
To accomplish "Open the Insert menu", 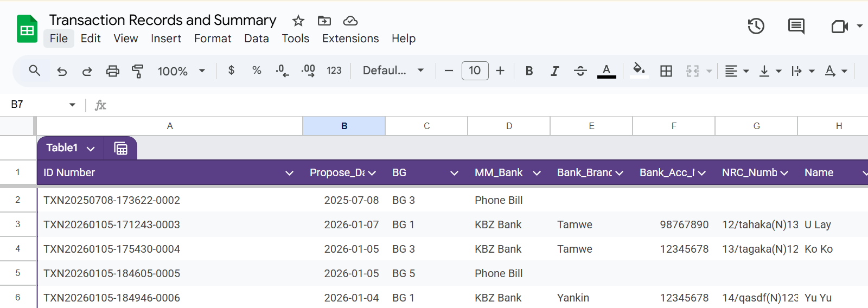I will [166, 39].
